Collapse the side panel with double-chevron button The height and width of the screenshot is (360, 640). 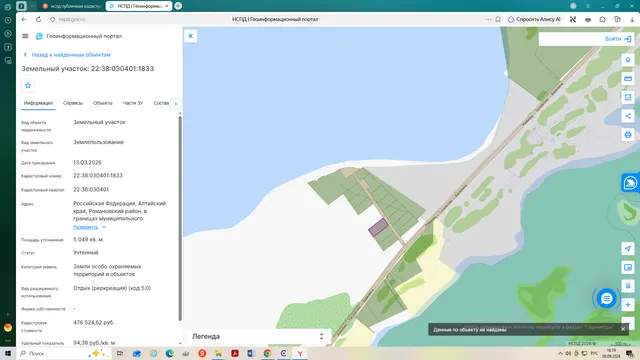[191, 36]
